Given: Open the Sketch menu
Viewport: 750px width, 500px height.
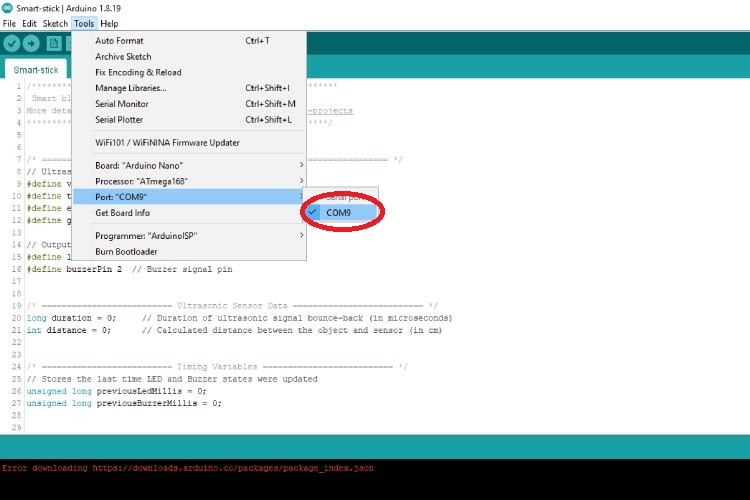Looking at the screenshot, I should [55, 23].
